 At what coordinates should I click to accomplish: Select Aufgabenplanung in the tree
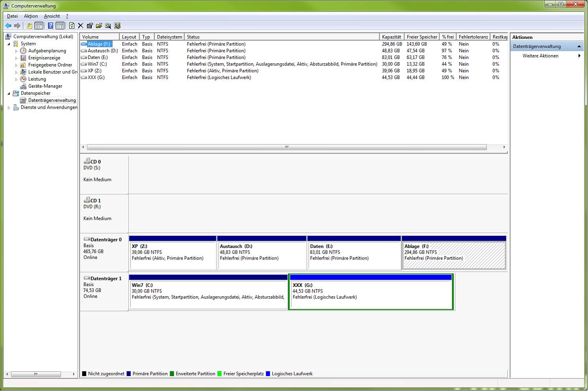tap(47, 51)
